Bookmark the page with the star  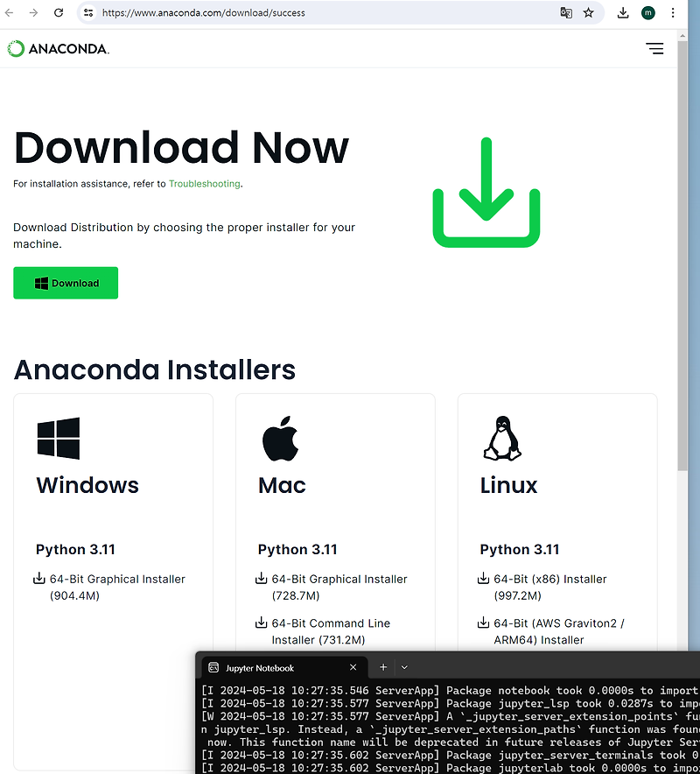pyautogui.click(x=589, y=13)
